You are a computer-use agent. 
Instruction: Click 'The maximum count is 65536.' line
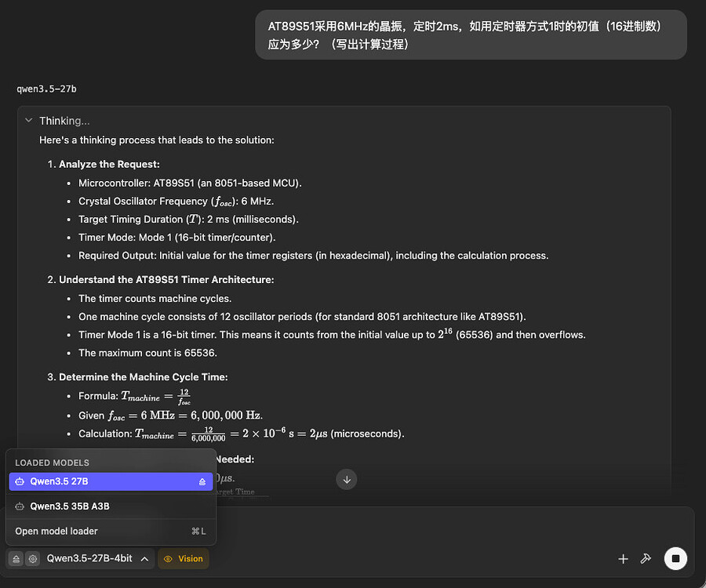[147, 353]
